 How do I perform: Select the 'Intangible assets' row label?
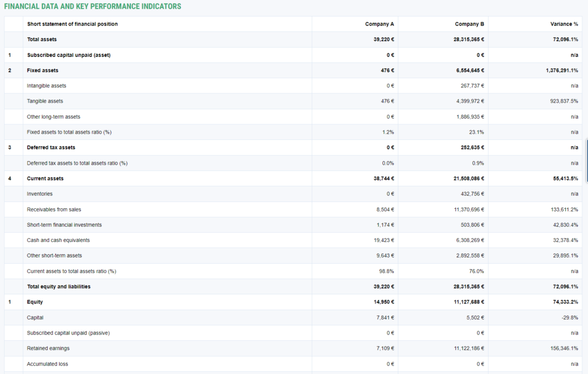[47, 86]
